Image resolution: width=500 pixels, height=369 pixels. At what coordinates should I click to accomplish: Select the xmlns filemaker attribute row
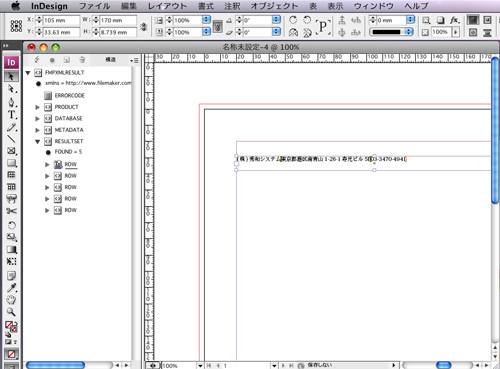coord(84,83)
